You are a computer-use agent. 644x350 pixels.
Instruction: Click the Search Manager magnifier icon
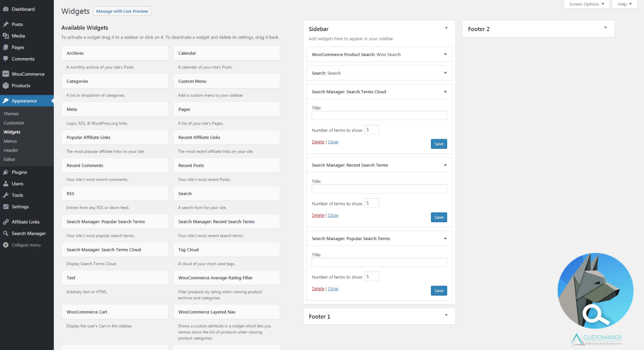6,233
